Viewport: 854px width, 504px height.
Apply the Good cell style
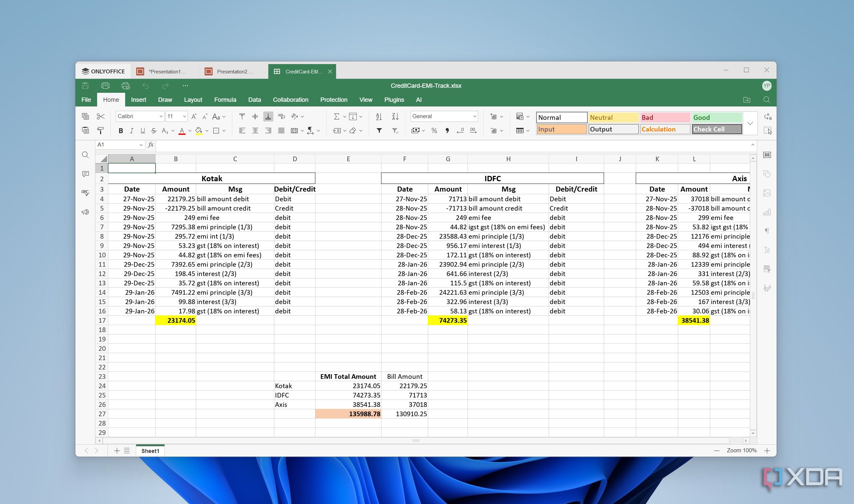tap(717, 117)
